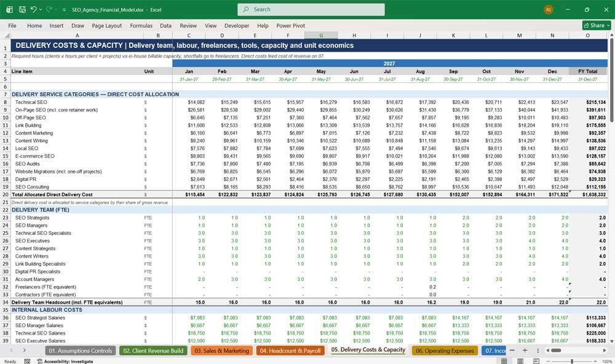Switch to 01. Assumptions Controls sheet
The width and height of the screenshot is (615, 364).
point(81,350)
